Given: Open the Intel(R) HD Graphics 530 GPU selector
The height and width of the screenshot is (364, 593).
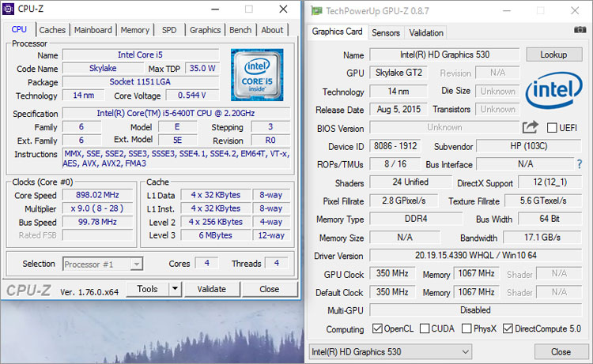Looking at the screenshot, I should pyautogui.click(x=391, y=352).
